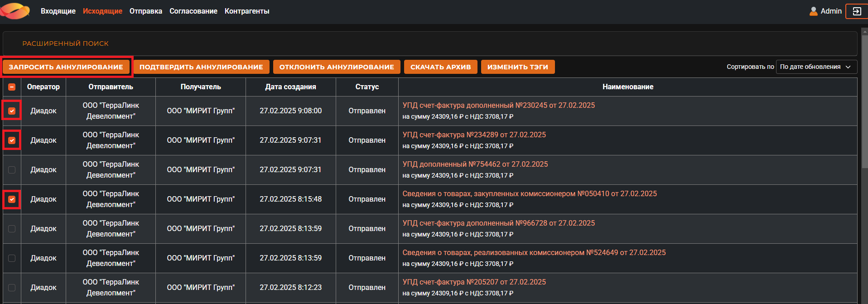
Task: Click the ИЗМЕНИТЬ ТЭГИ button
Action: [x=518, y=67]
